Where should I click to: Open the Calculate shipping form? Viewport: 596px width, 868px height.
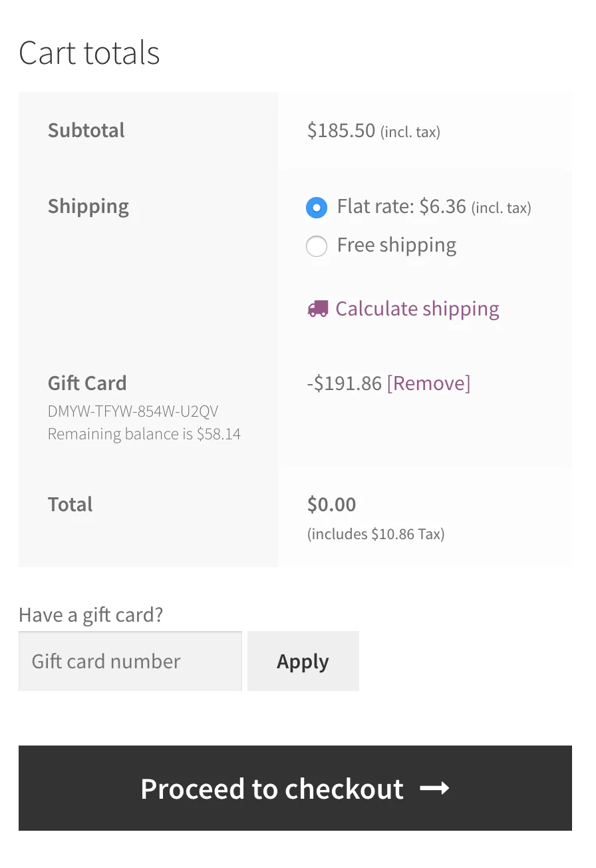click(418, 308)
